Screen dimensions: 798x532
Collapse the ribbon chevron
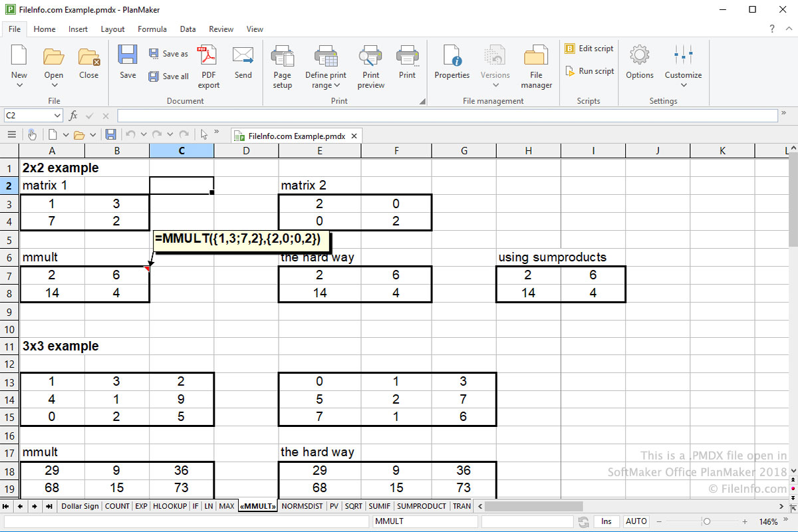click(x=789, y=29)
